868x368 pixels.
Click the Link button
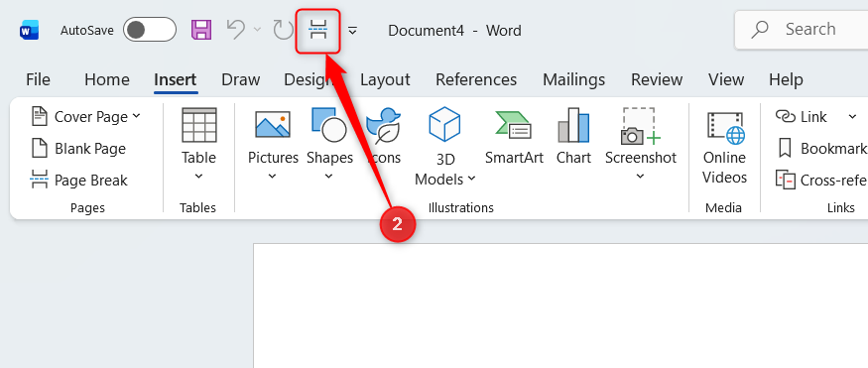(802, 117)
